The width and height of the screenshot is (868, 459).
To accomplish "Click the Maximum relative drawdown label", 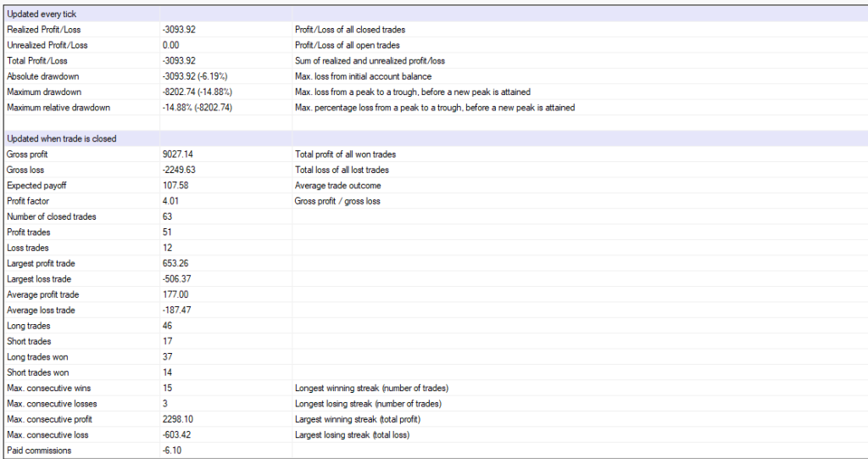I will (x=58, y=108).
